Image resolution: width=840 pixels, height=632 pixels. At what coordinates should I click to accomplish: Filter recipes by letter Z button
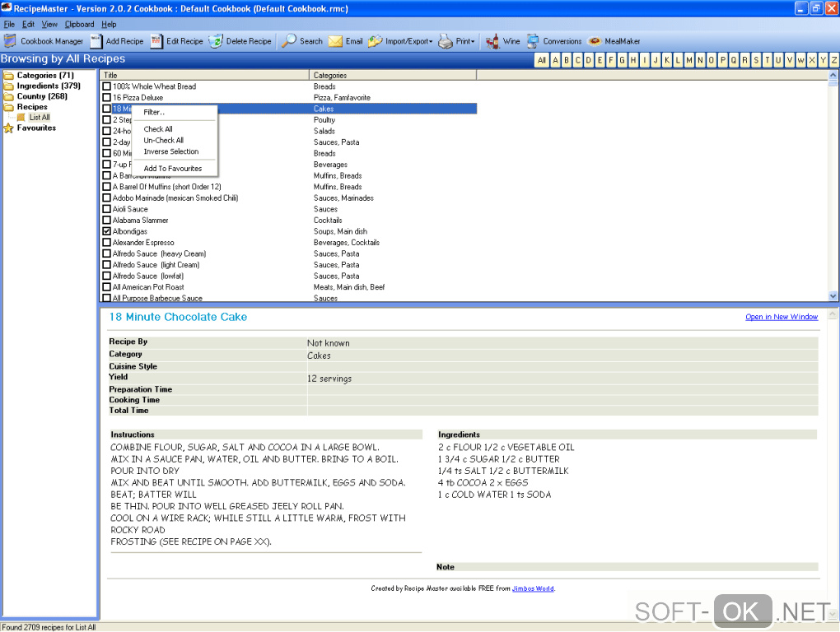[x=834, y=60]
